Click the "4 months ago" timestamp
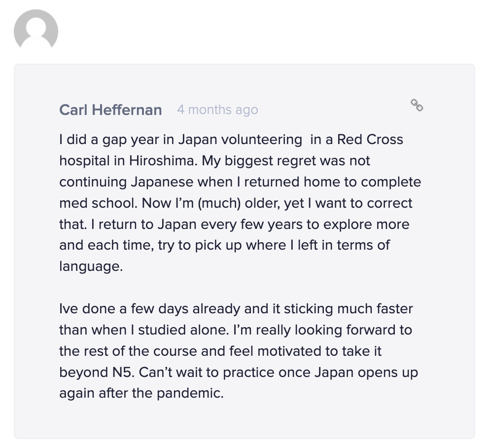This screenshot has height=448, width=490. [217, 110]
